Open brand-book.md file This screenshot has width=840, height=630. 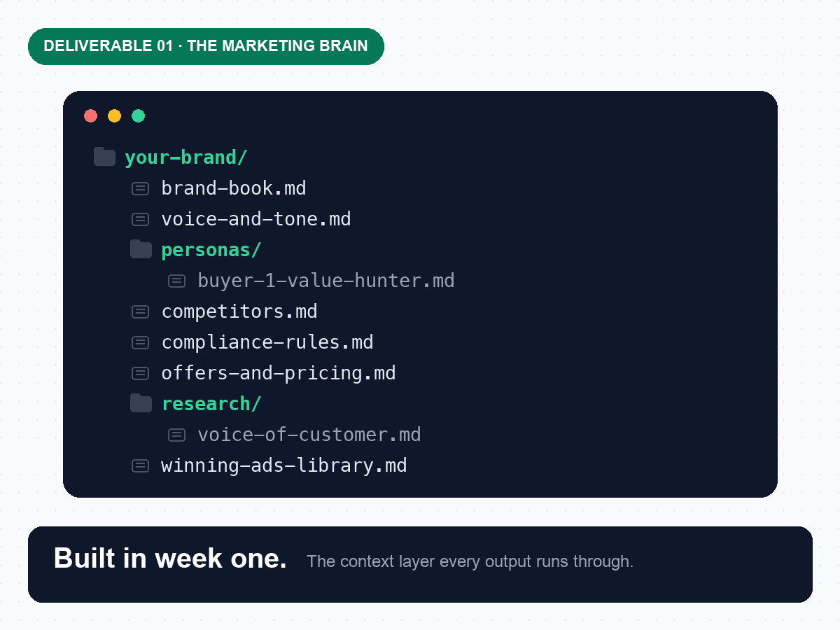pos(234,188)
